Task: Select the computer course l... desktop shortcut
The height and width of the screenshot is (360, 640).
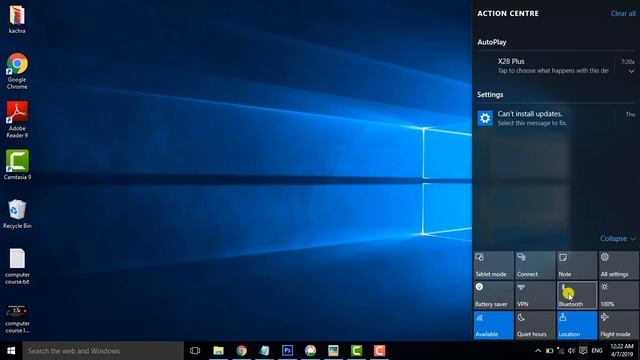Action: click(17, 319)
